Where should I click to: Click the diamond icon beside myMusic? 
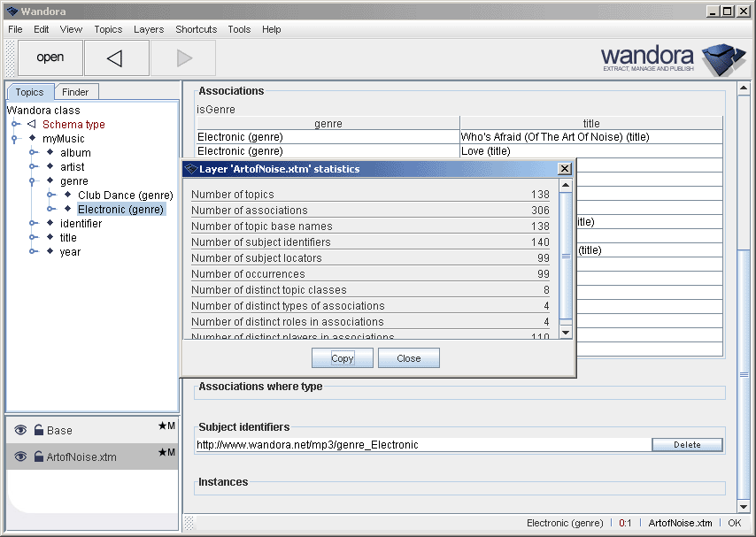pos(32,139)
